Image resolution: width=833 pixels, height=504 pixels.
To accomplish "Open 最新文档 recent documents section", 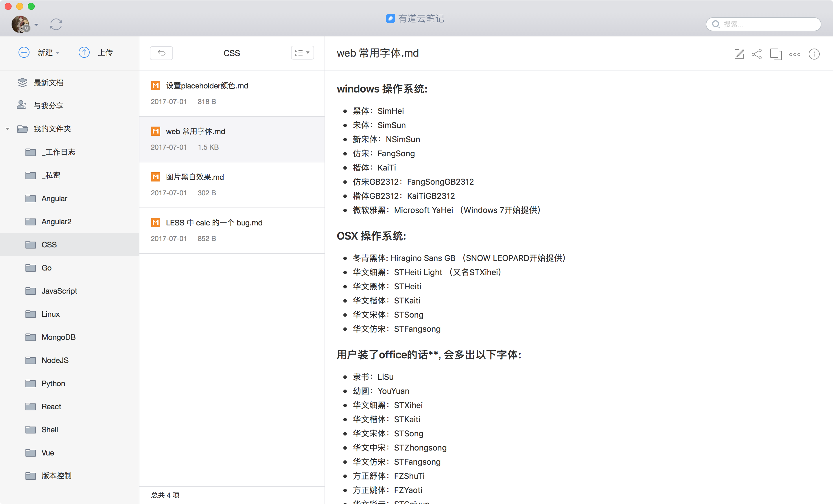I will click(x=48, y=83).
